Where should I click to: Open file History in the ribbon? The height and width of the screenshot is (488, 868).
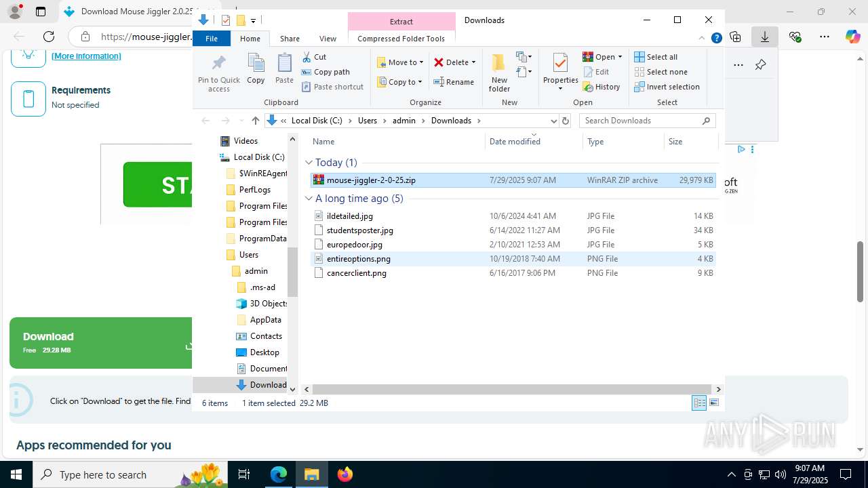tap(601, 87)
